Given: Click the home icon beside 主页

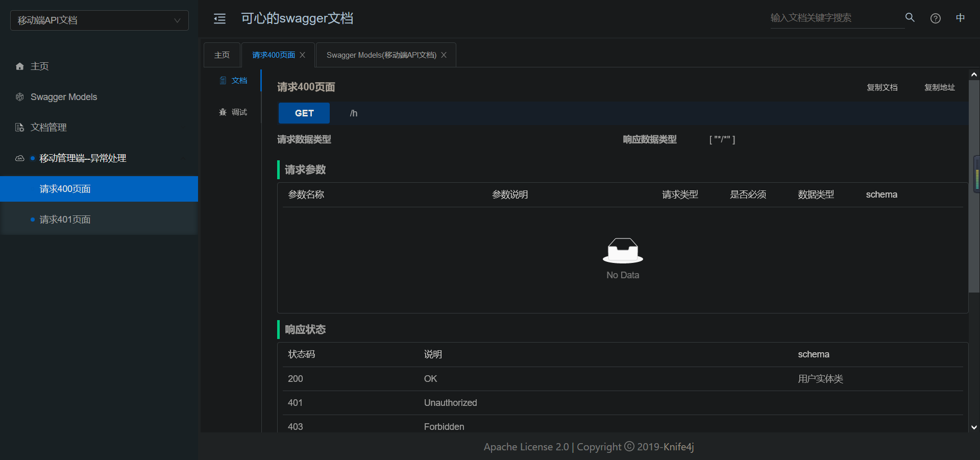Looking at the screenshot, I should pyautogui.click(x=19, y=66).
